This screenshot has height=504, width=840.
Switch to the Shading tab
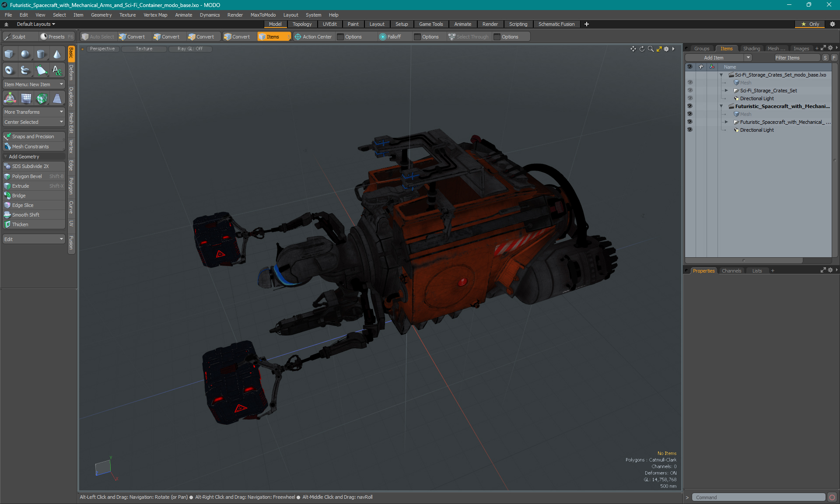[751, 49]
